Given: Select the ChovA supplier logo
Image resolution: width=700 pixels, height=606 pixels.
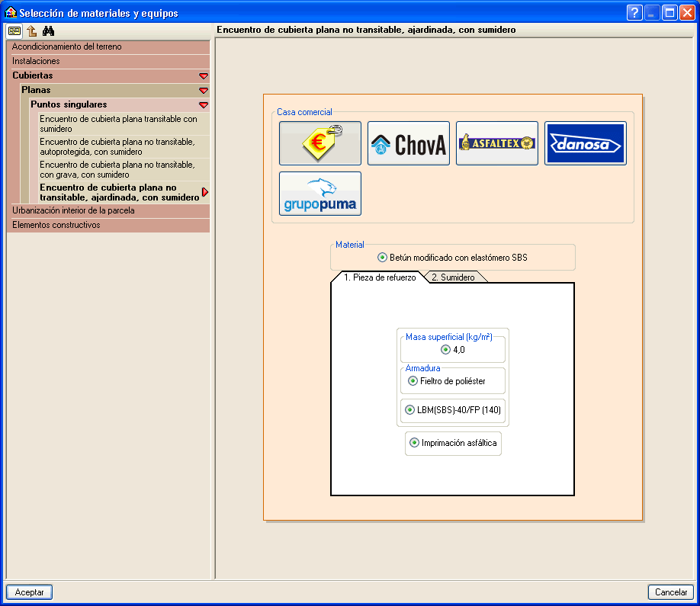Looking at the screenshot, I should [409, 143].
